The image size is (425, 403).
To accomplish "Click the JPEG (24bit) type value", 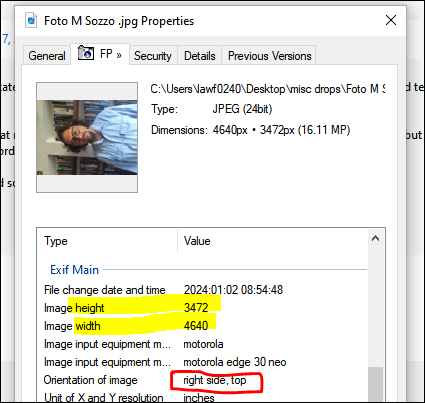I will (x=242, y=109).
